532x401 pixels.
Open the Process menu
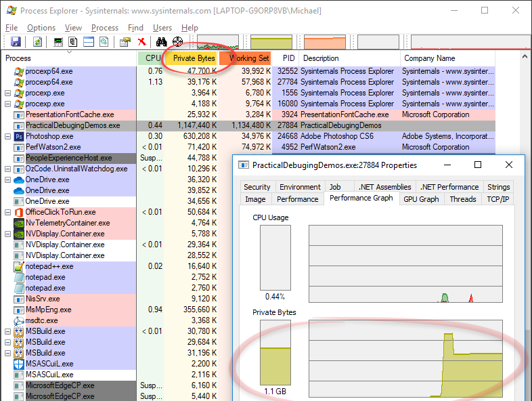(x=105, y=28)
